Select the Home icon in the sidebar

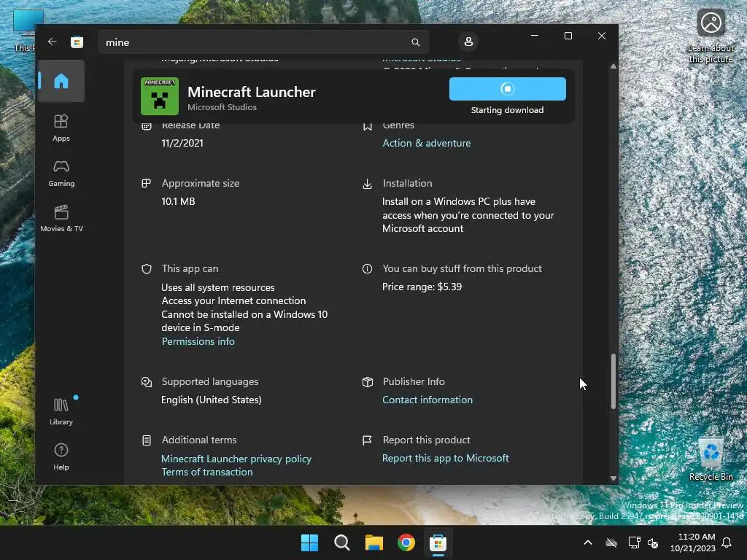(x=61, y=81)
